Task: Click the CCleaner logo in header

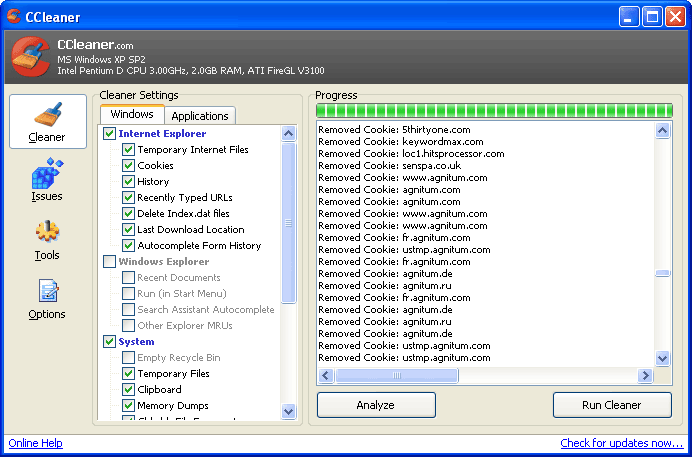Action: pyautogui.click(x=30, y=56)
